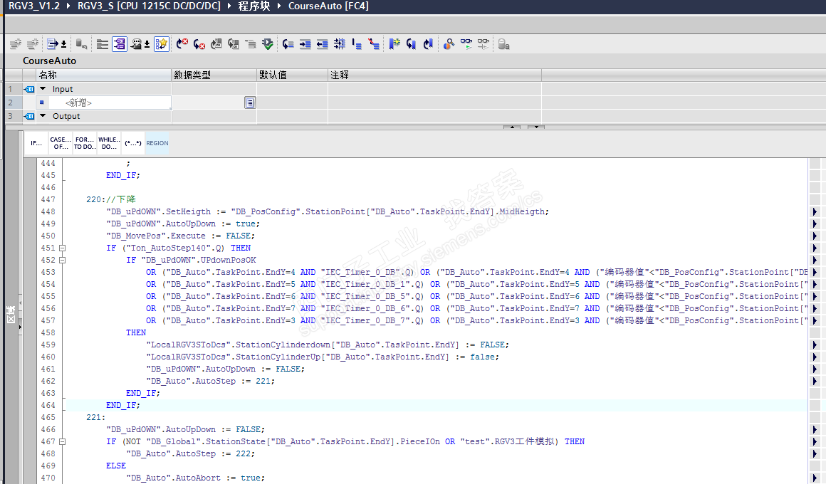
Task: Click the update block calls icon
Action: click(80, 44)
